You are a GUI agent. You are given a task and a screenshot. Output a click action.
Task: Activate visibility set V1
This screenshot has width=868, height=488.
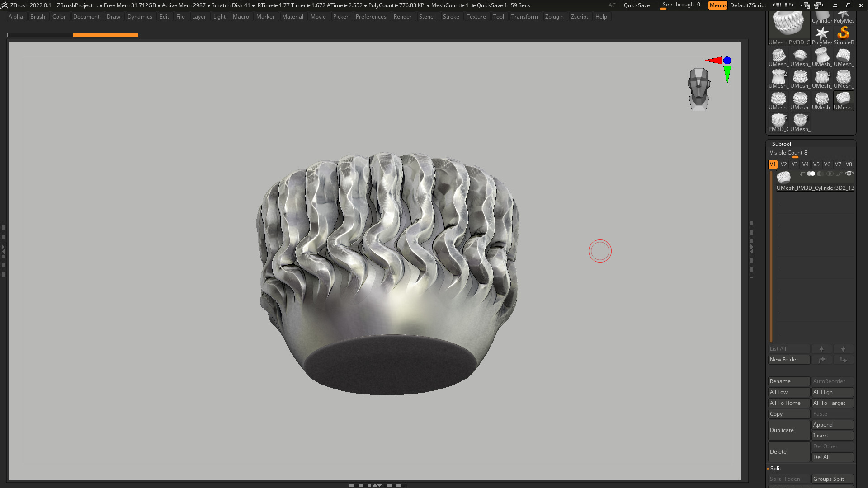(x=773, y=164)
